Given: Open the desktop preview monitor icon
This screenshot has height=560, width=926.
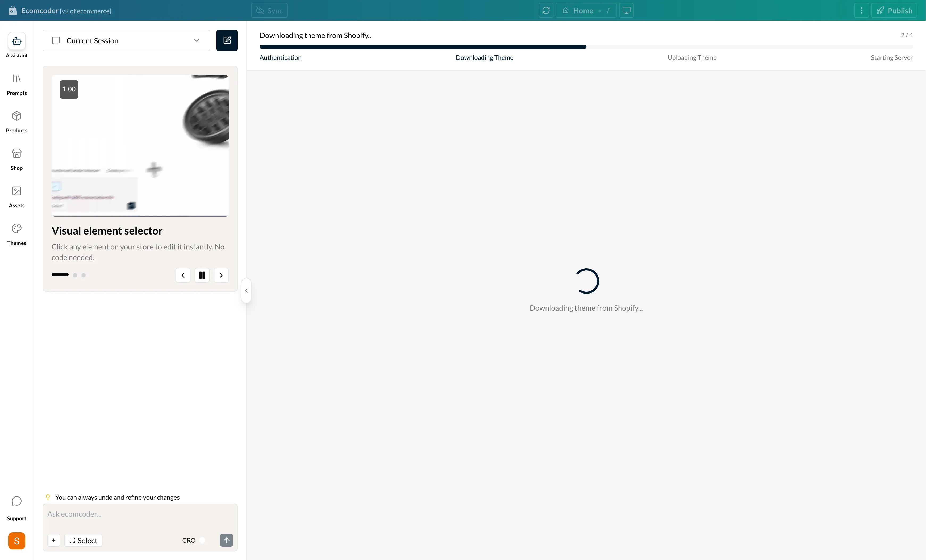Looking at the screenshot, I should pyautogui.click(x=626, y=10).
